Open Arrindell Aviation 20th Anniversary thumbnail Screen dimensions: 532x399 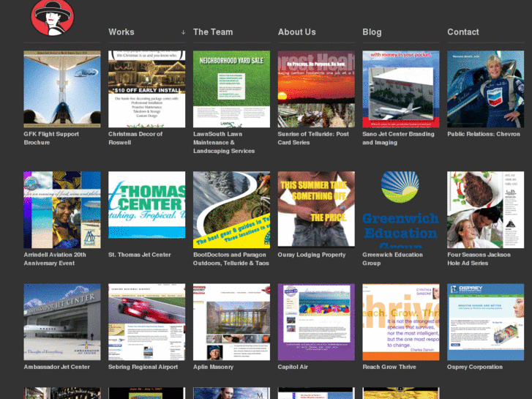click(x=62, y=209)
